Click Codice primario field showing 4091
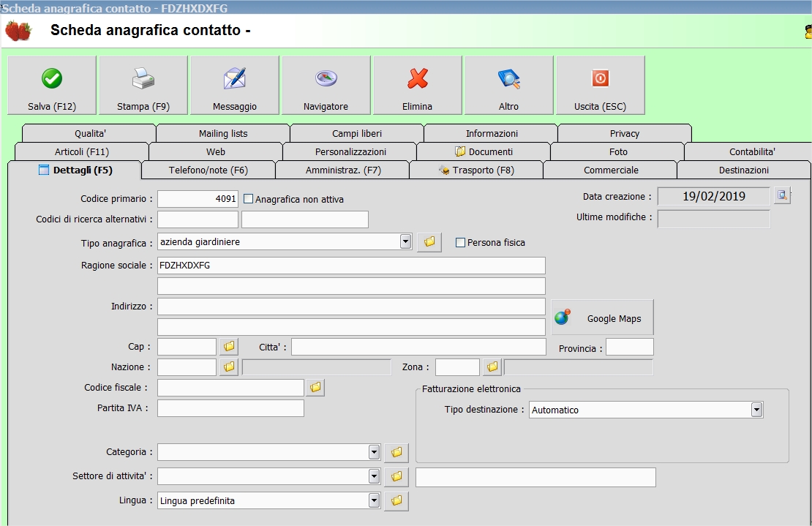This screenshot has height=526, width=812. click(198, 199)
